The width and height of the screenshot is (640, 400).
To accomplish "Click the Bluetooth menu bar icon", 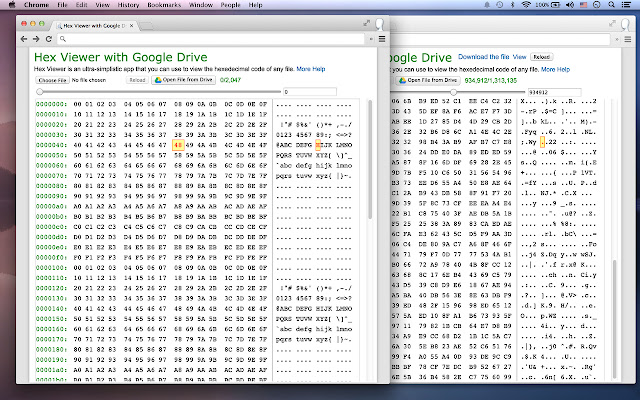I will coord(513,5).
